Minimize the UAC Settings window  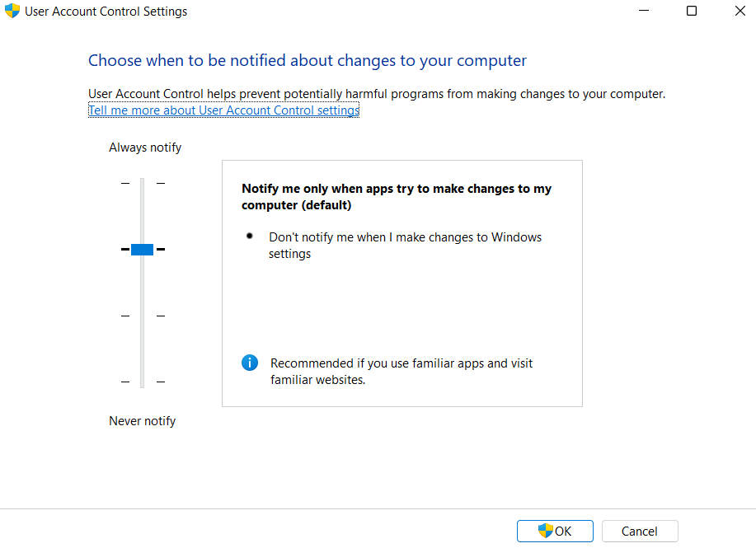(x=644, y=11)
